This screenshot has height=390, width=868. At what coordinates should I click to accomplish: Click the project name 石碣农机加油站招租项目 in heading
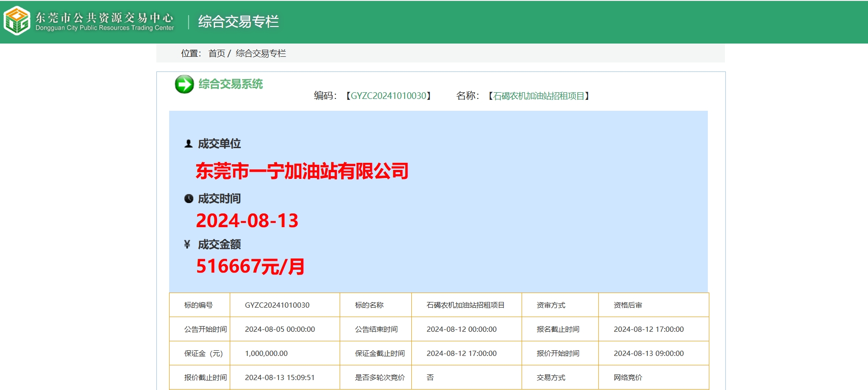point(539,96)
